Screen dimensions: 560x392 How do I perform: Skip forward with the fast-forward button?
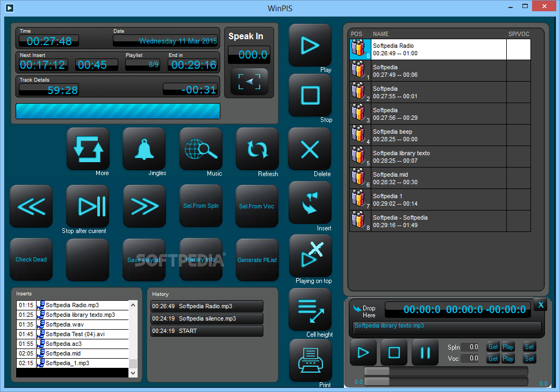144,206
